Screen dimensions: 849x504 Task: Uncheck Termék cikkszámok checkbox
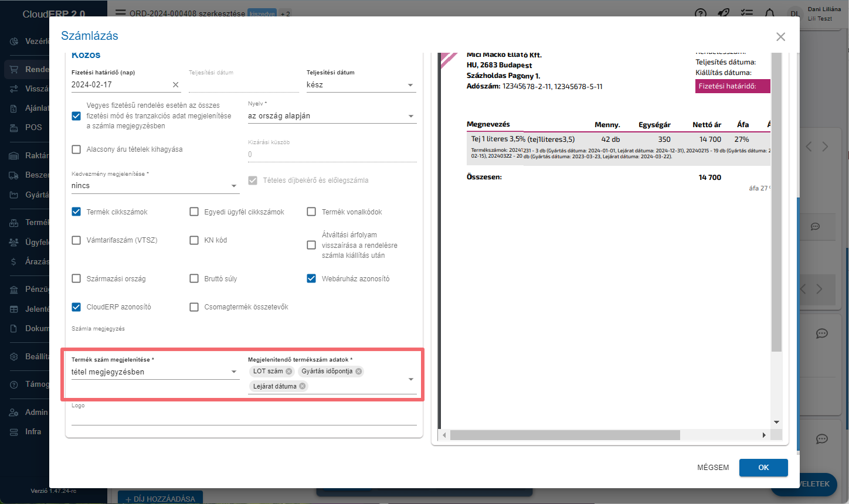[76, 212]
